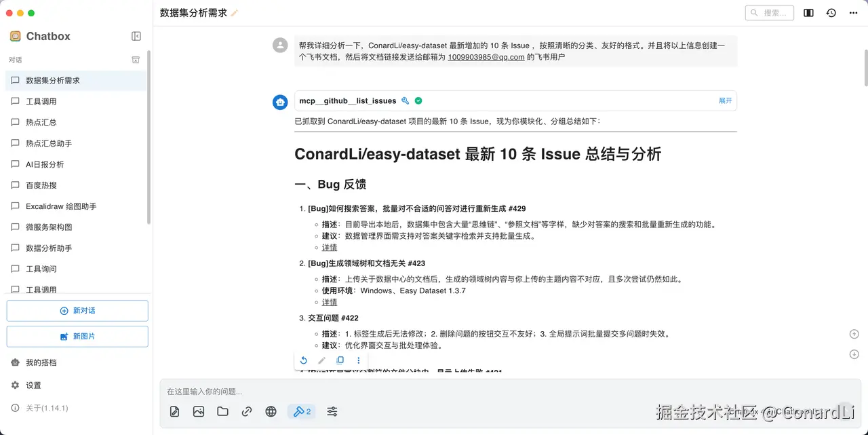Toggle the MCP tools hammer button
The image size is (868, 435).
point(302,411)
